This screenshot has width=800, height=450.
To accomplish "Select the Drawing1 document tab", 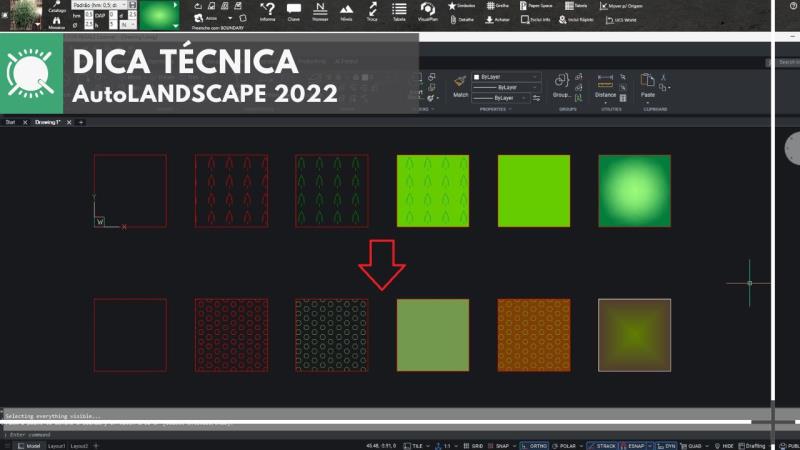I will pyautogui.click(x=47, y=122).
